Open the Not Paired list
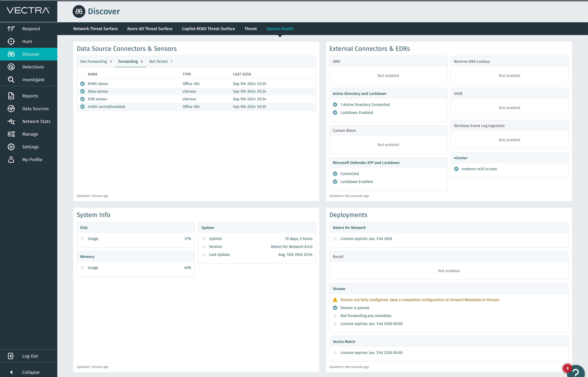This screenshot has height=377, width=588. pyautogui.click(x=158, y=61)
